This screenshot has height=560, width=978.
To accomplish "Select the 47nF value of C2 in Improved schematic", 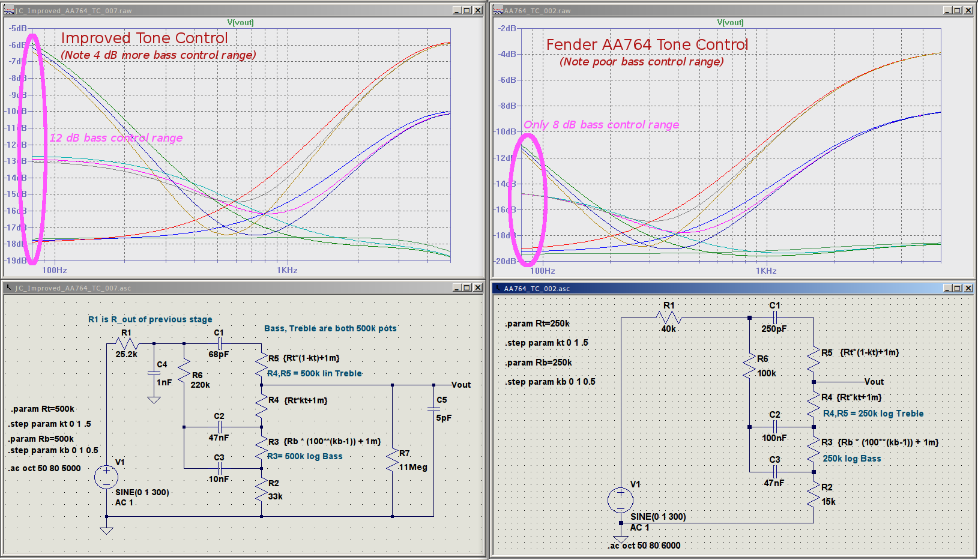I will [x=219, y=438].
